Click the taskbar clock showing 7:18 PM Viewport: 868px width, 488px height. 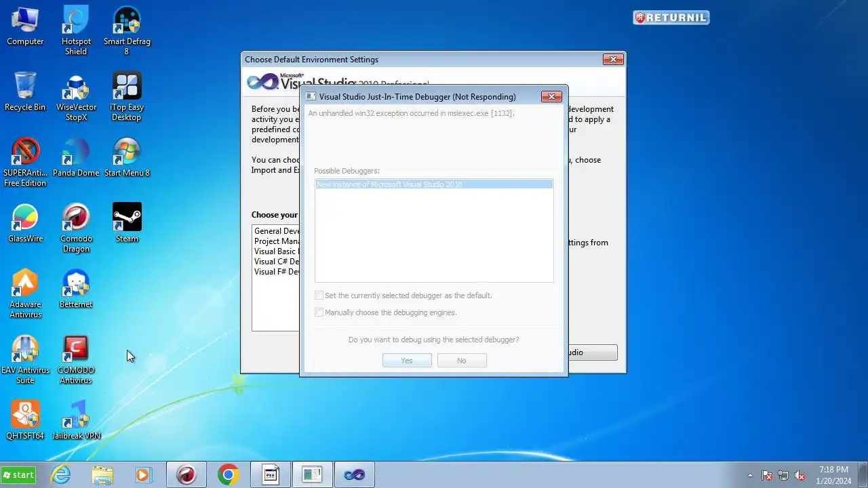click(x=833, y=475)
